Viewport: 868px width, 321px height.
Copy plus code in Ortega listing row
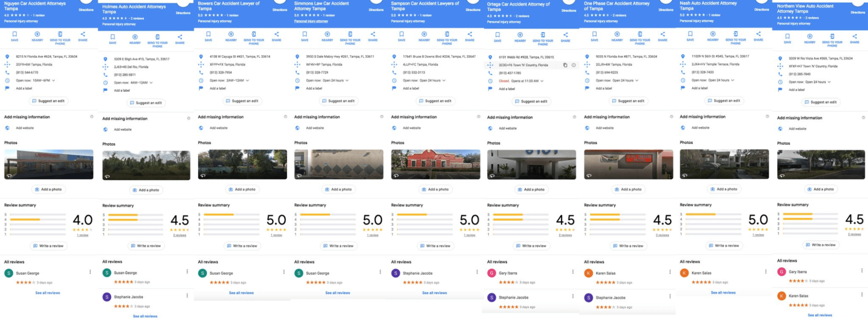(565, 65)
